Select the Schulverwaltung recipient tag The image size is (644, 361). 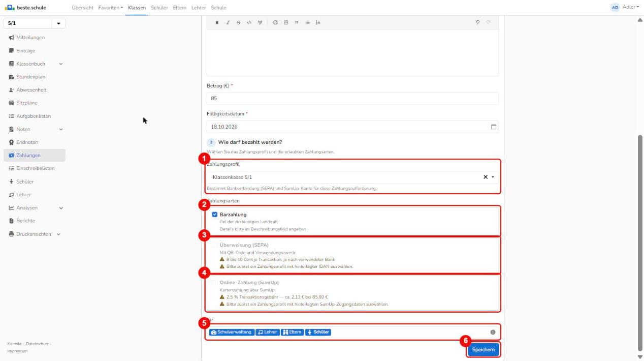[x=231, y=333]
